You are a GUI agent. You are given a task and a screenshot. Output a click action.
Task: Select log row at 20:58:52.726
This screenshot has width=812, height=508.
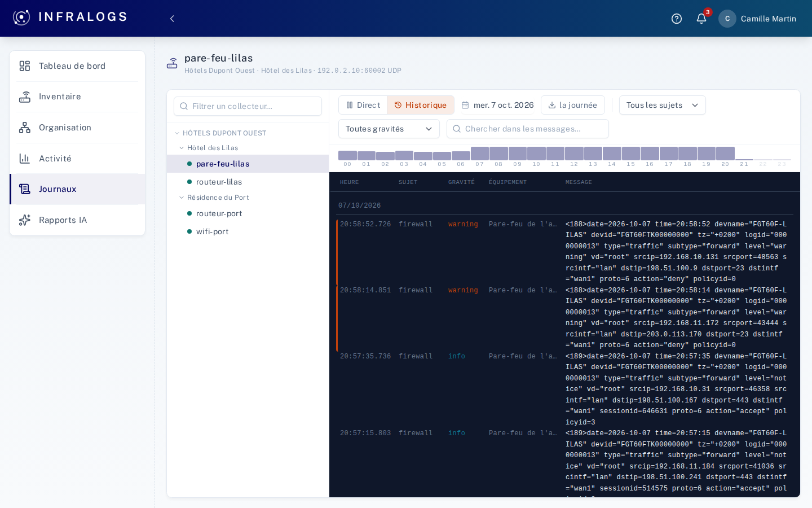[x=564, y=252]
